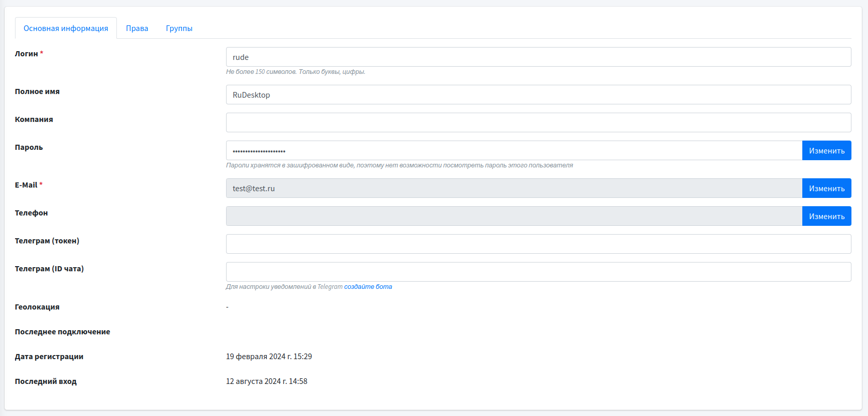Viewport: 868px width, 416px height.
Task: Switch to the Права tab
Action: click(137, 28)
